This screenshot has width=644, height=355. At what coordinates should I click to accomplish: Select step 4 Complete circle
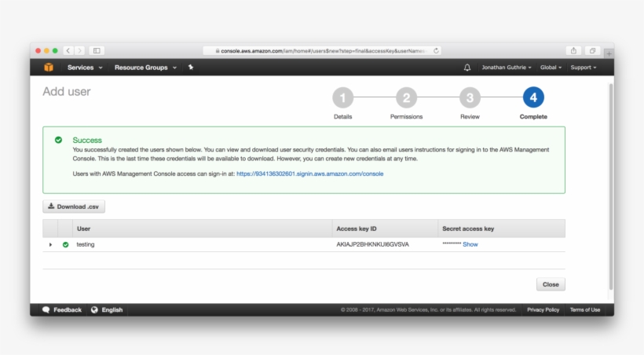point(533,97)
